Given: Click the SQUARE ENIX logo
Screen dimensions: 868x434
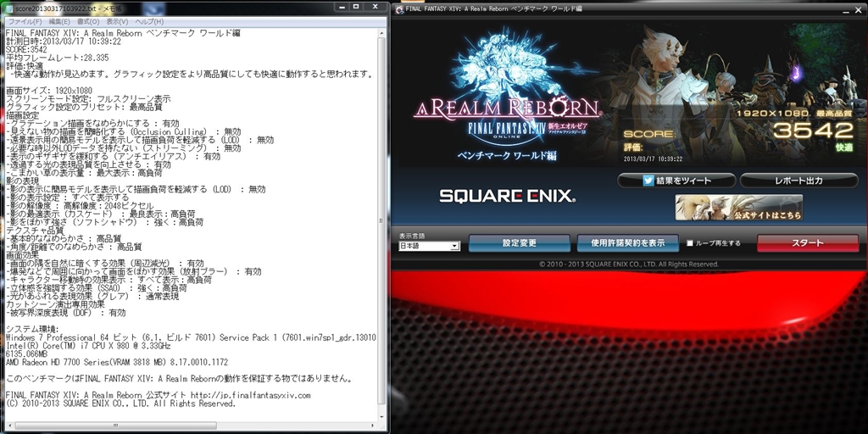Looking at the screenshot, I should [x=507, y=196].
